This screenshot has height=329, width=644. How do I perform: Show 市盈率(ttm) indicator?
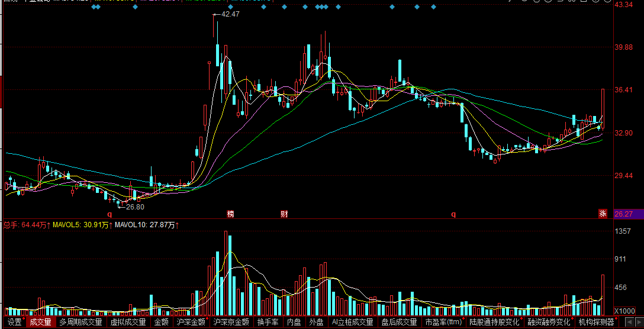pyautogui.click(x=443, y=322)
